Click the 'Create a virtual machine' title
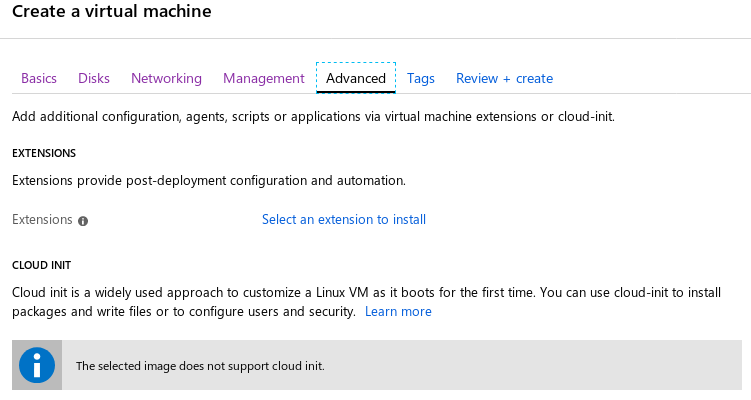751x400 pixels. [x=112, y=11]
